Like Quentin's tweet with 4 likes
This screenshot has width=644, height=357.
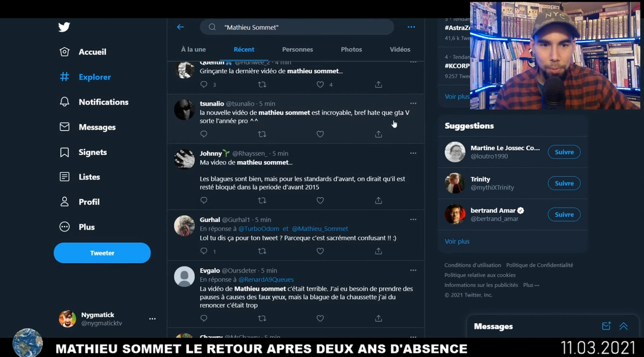click(320, 85)
